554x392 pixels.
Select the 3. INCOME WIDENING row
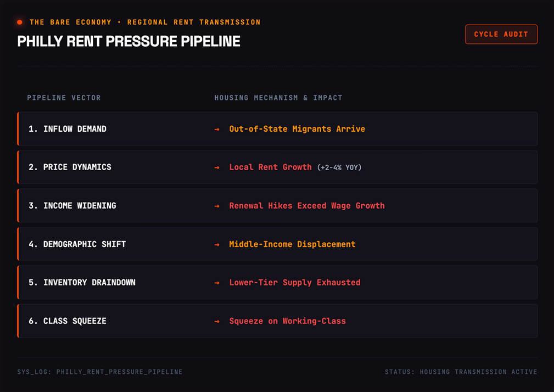pyautogui.click(x=277, y=205)
